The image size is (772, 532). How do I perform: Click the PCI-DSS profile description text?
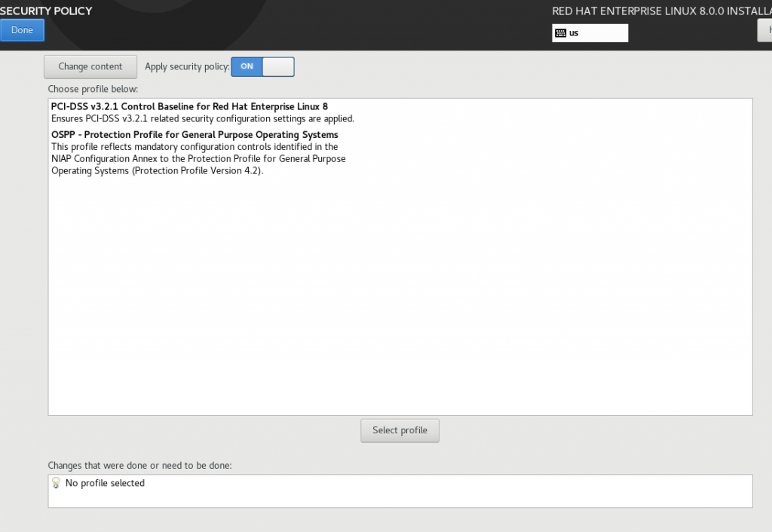[x=202, y=119]
